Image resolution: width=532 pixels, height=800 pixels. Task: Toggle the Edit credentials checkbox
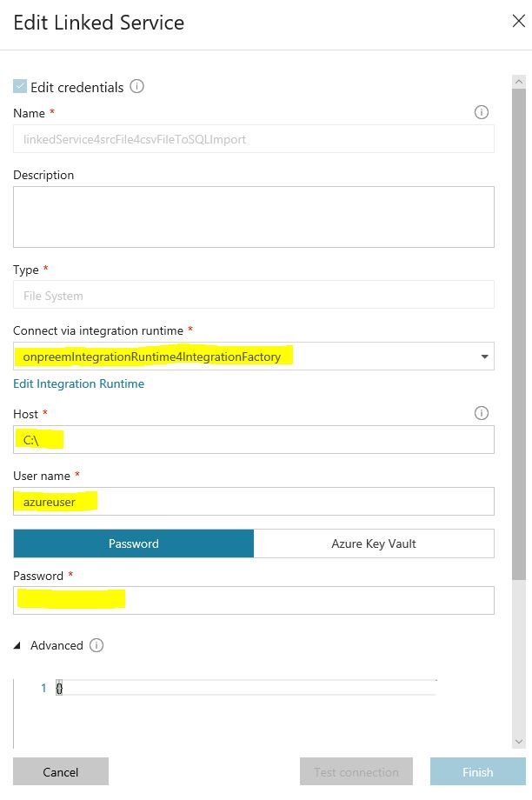pos(20,86)
